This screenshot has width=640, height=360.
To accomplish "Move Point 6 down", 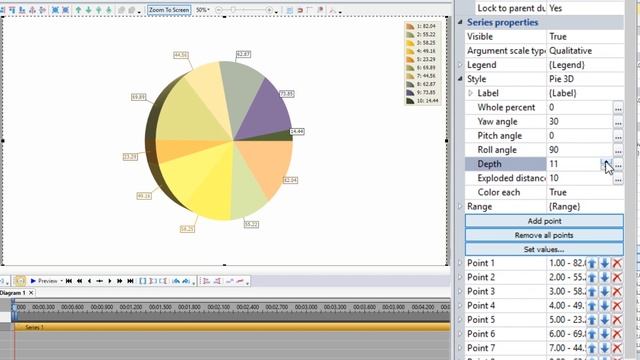I will pyautogui.click(x=604, y=334).
